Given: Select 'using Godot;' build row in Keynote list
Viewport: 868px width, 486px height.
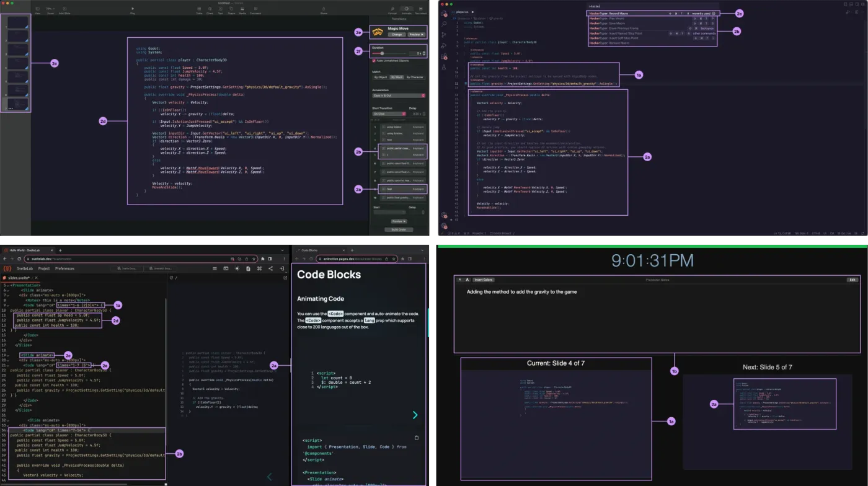Looking at the screenshot, I should (402, 127).
